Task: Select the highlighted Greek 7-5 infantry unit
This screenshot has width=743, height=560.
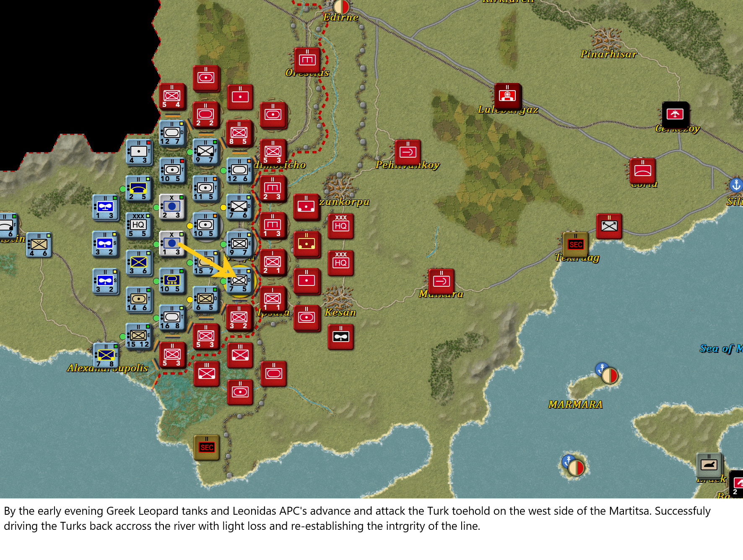Action: [x=239, y=281]
